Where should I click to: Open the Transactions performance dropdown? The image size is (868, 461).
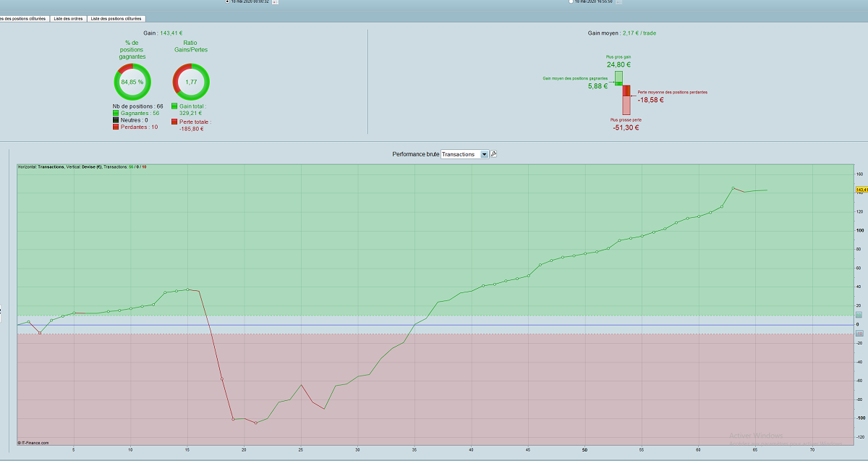pos(464,154)
